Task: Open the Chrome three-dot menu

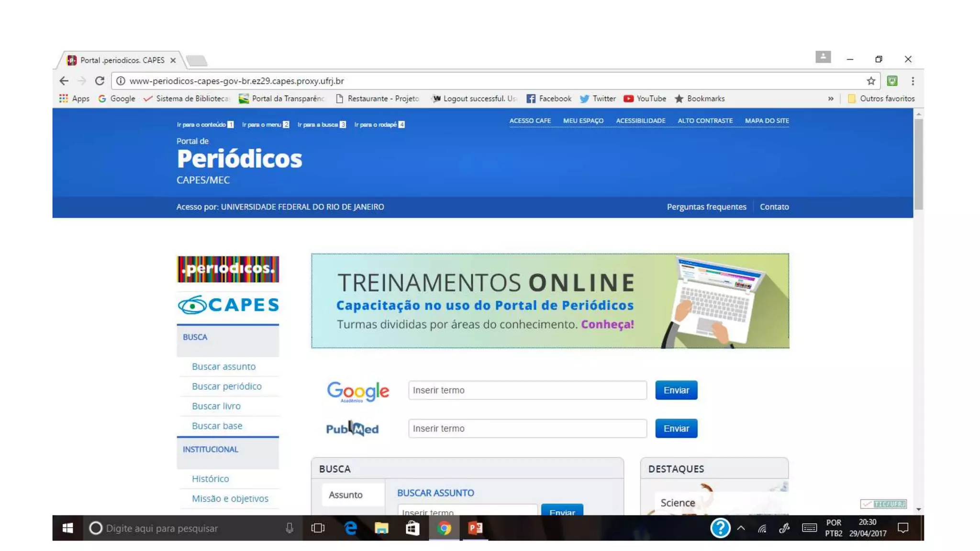Action: [913, 81]
